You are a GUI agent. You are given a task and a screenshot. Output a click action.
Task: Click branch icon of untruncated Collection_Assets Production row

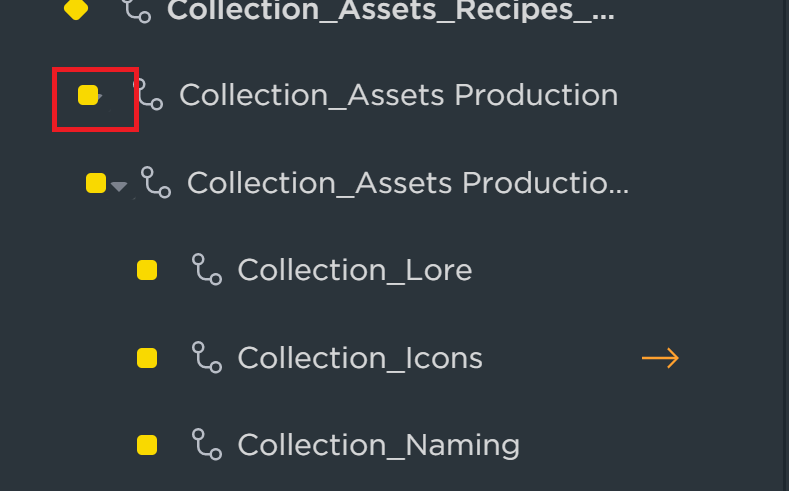(x=148, y=95)
